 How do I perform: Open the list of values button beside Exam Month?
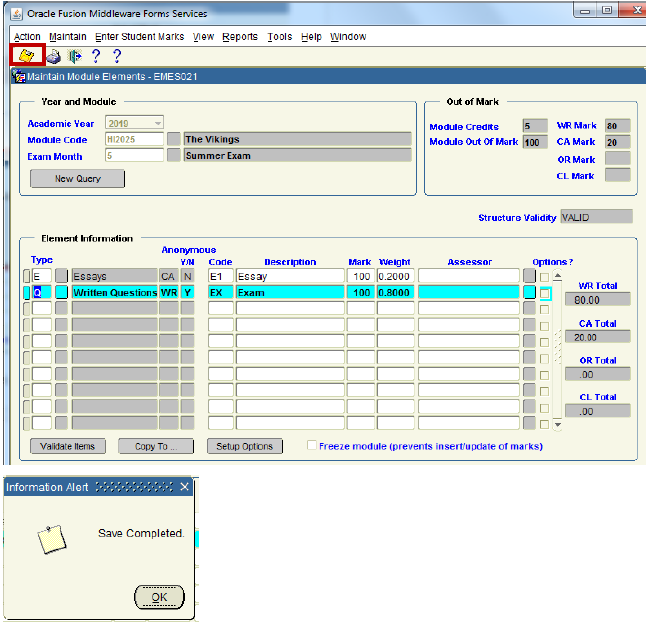click(174, 156)
